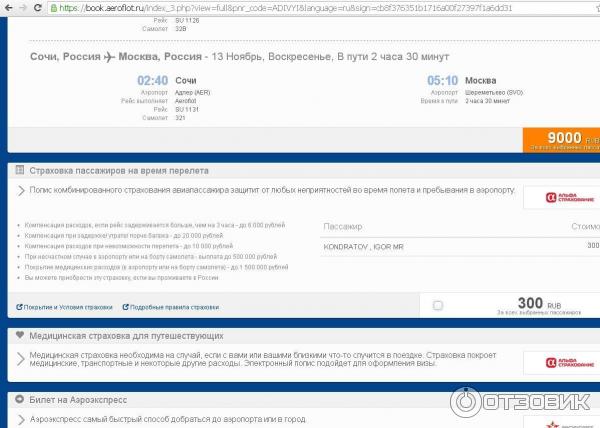Click the 300 RUB insurance price

click(x=540, y=304)
